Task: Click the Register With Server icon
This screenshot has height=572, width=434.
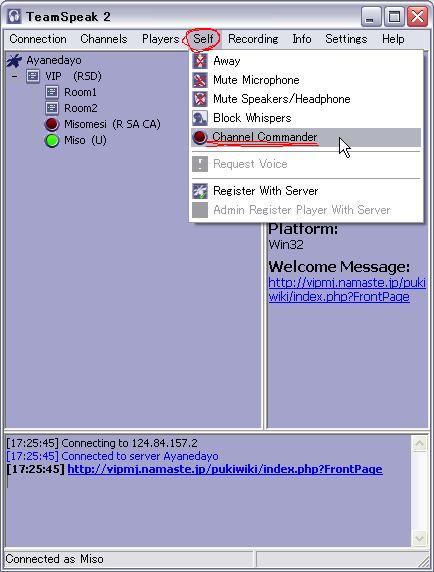Action: point(200,191)
